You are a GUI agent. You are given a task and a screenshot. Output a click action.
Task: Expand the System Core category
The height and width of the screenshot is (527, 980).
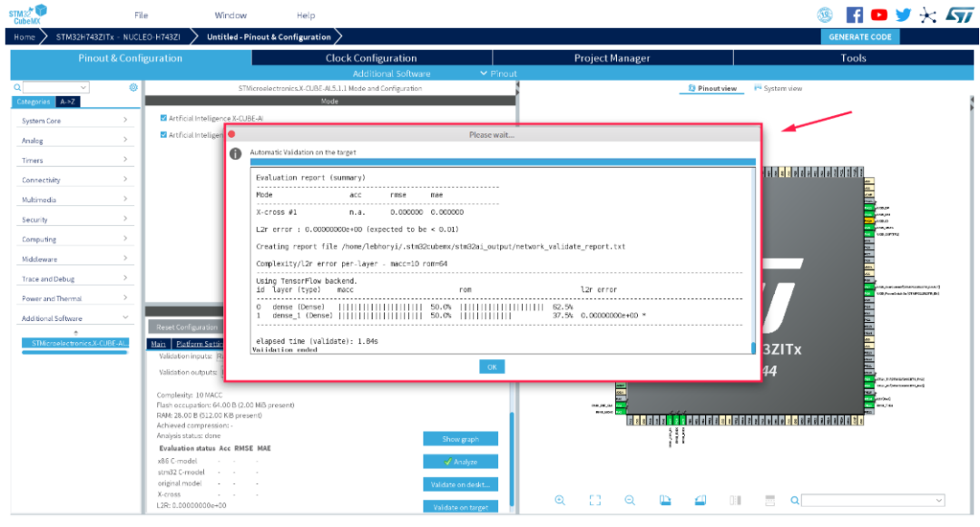pos(73,121)
